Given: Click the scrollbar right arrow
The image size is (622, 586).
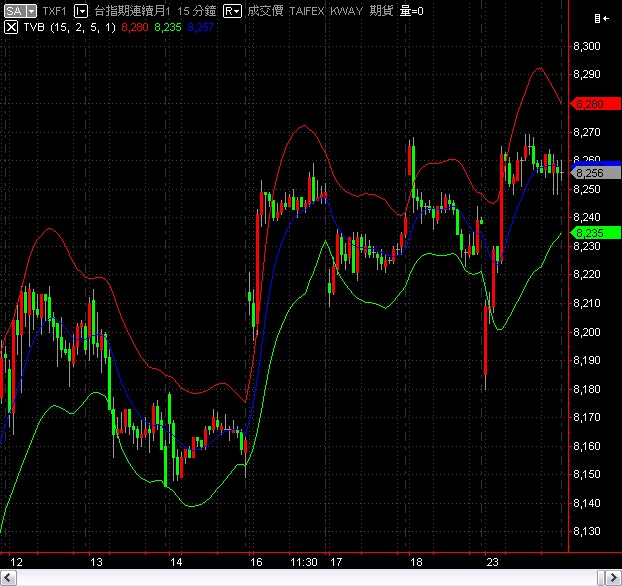Looking at the screenshot, I should 613,578.
